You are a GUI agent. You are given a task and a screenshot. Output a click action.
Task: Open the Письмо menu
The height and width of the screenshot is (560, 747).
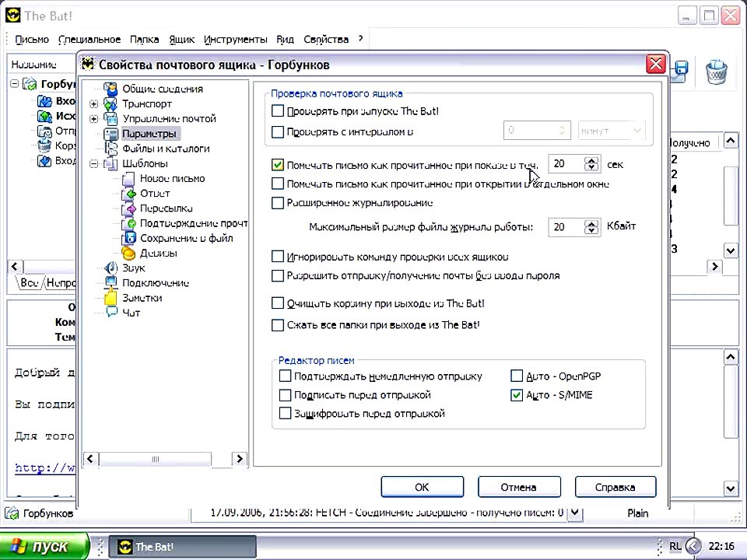(31, 40)
